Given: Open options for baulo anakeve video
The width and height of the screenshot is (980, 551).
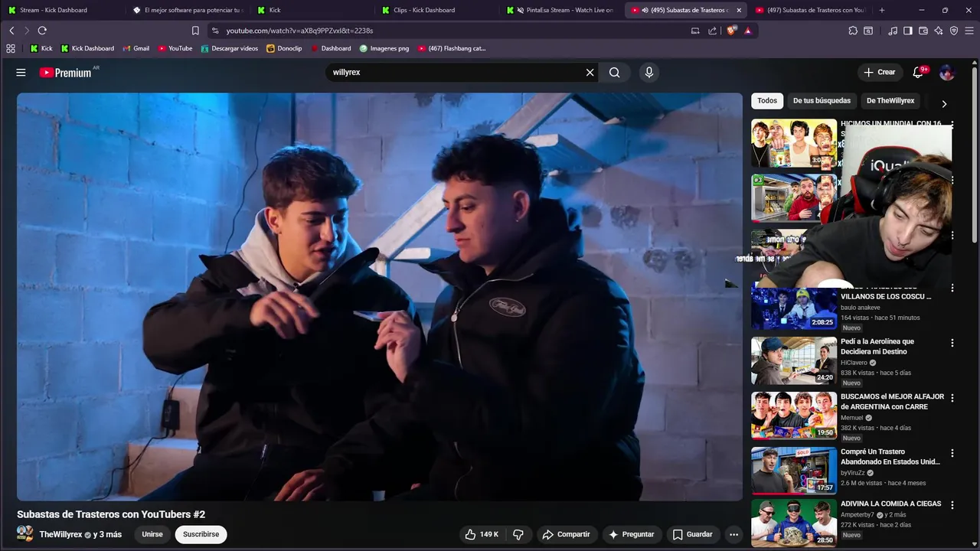Looking at the screenshot, I should coord(952,289).
